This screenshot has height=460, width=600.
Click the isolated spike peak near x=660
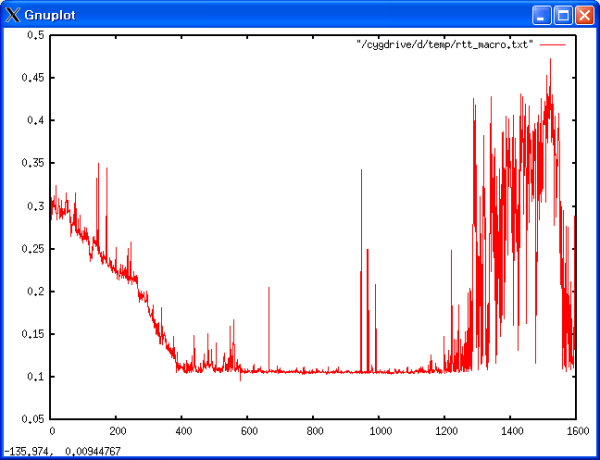268,289
